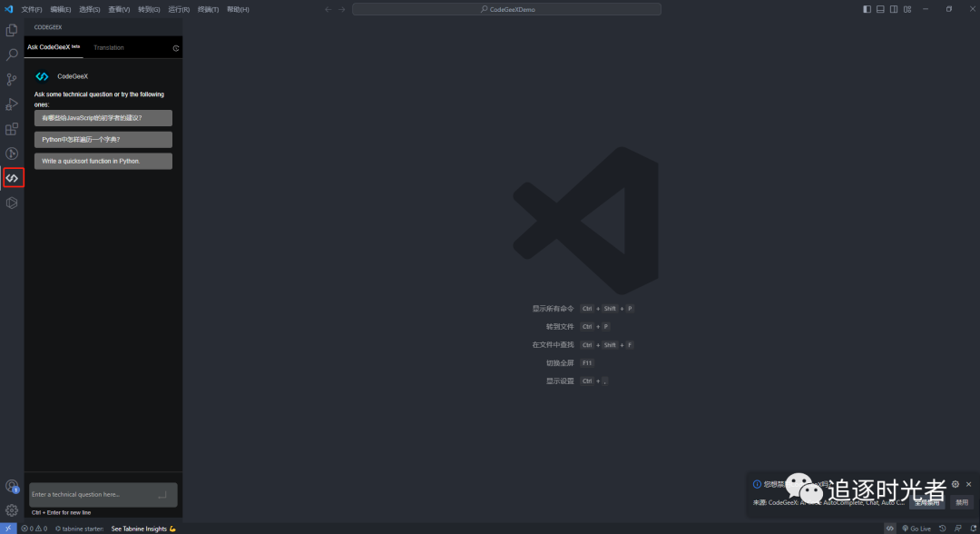Click the '显示所有命令' shortcut hint
980x534 pixels.
tap(554, 309)
